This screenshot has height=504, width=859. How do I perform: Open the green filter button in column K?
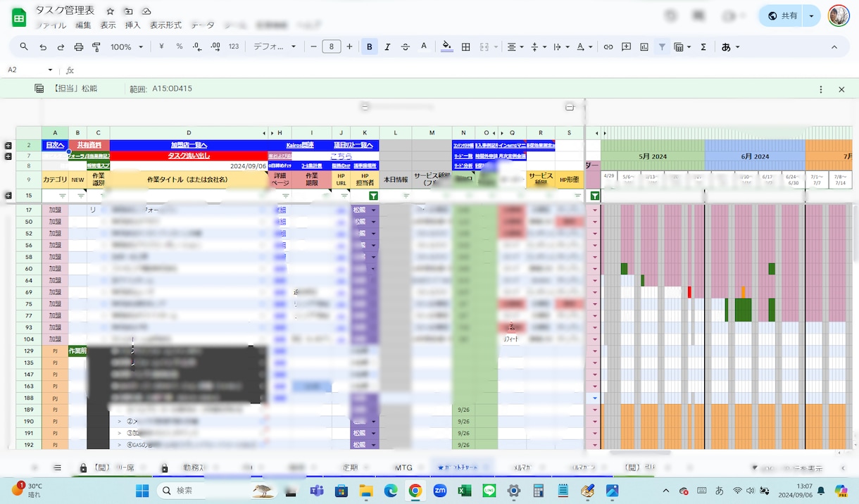[373, 196]
